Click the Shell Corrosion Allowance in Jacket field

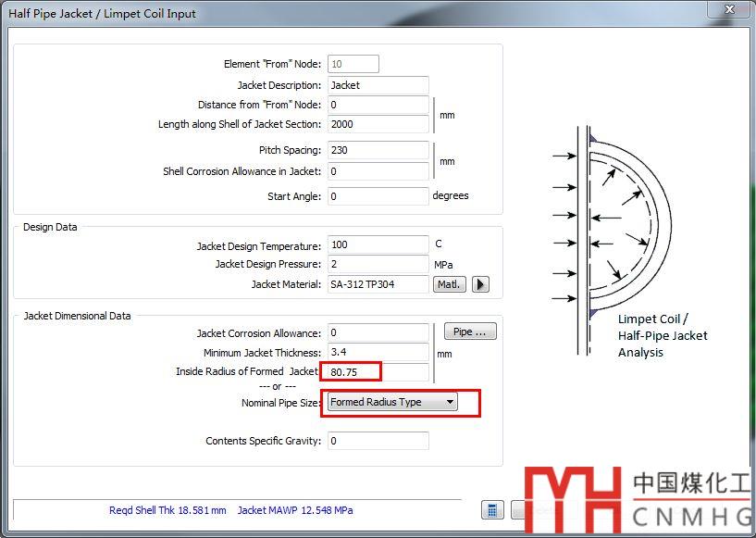378,171
